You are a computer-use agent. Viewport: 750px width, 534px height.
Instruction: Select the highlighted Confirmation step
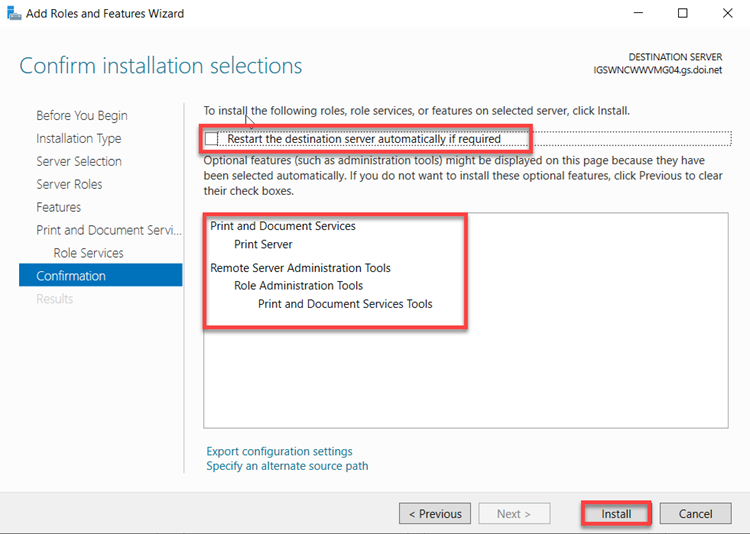(x=71, y=276)
